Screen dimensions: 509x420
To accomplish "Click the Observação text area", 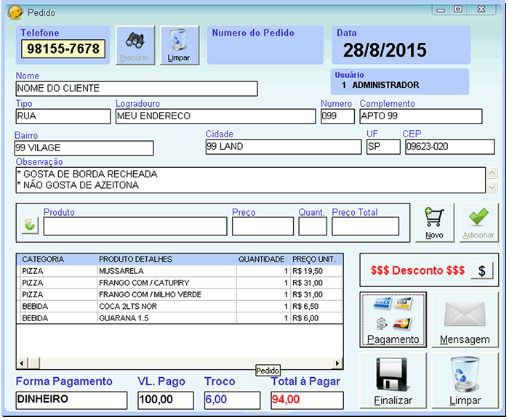I will 251,180.
